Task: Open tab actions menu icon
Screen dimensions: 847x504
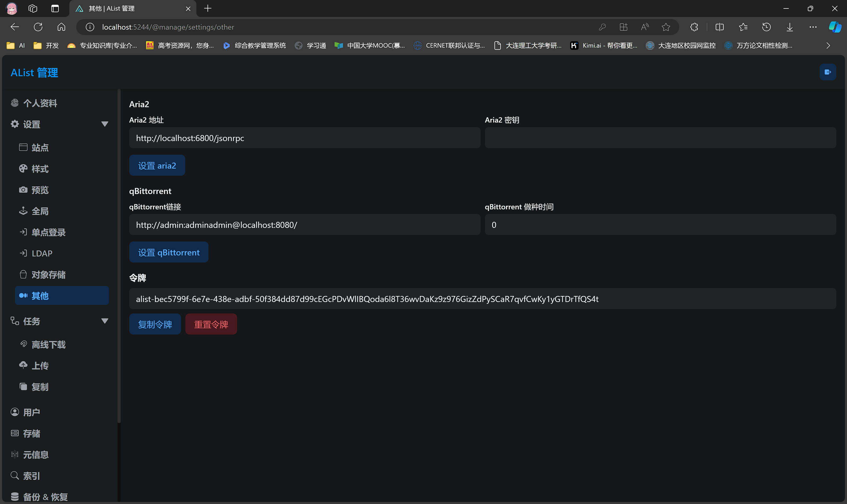Action: point(55,8)
